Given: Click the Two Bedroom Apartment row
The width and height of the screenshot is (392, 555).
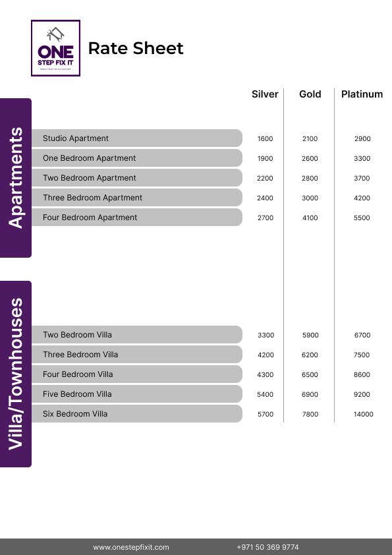Looking at the screenshot, I should (x=137, y=178).
